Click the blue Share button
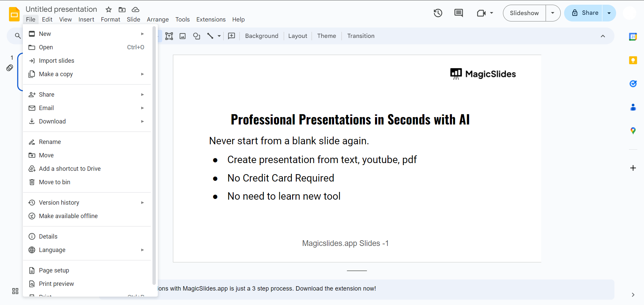644x305 pixels. [584, 13]
